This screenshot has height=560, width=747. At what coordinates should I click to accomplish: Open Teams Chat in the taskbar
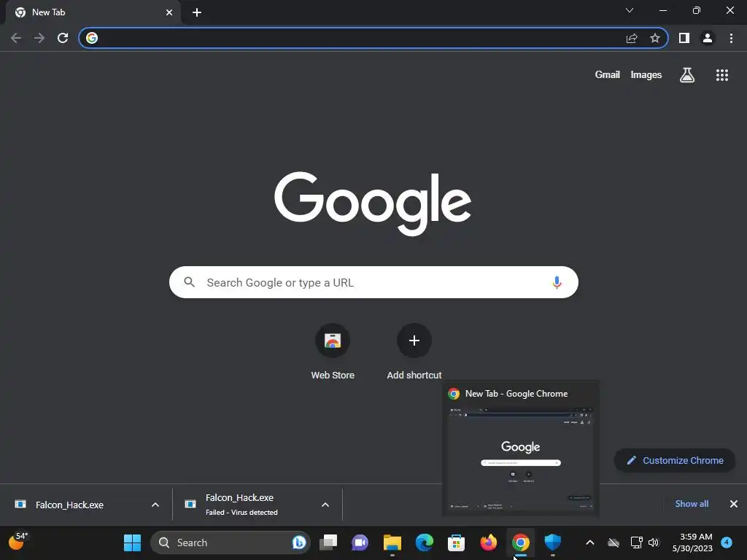coord(360,542)
